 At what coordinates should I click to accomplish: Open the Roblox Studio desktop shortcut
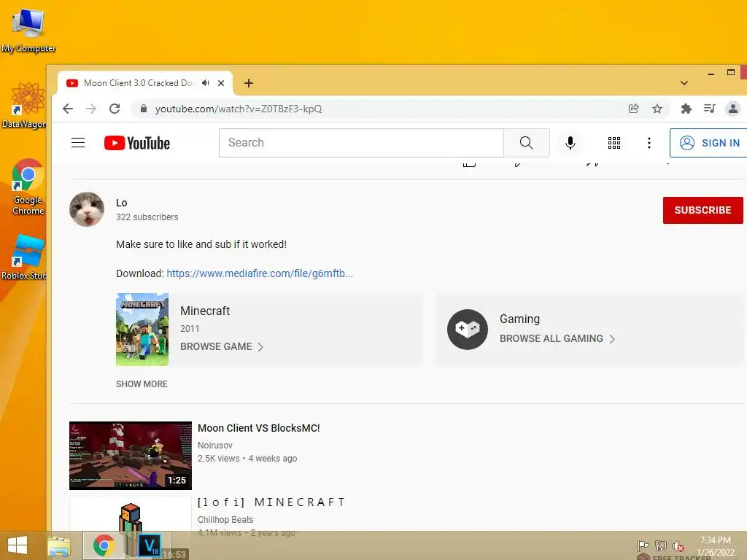click(x=25, y=257)
